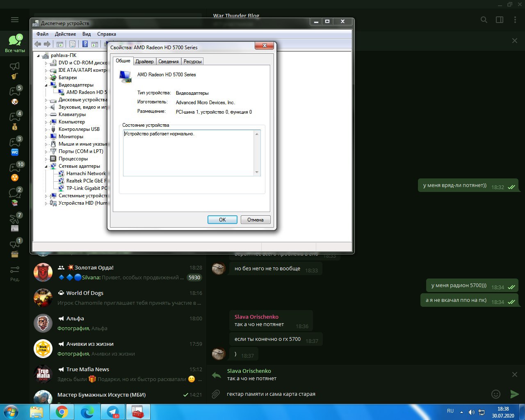Collapse the 'pahlava-ПК' root node

39,56
